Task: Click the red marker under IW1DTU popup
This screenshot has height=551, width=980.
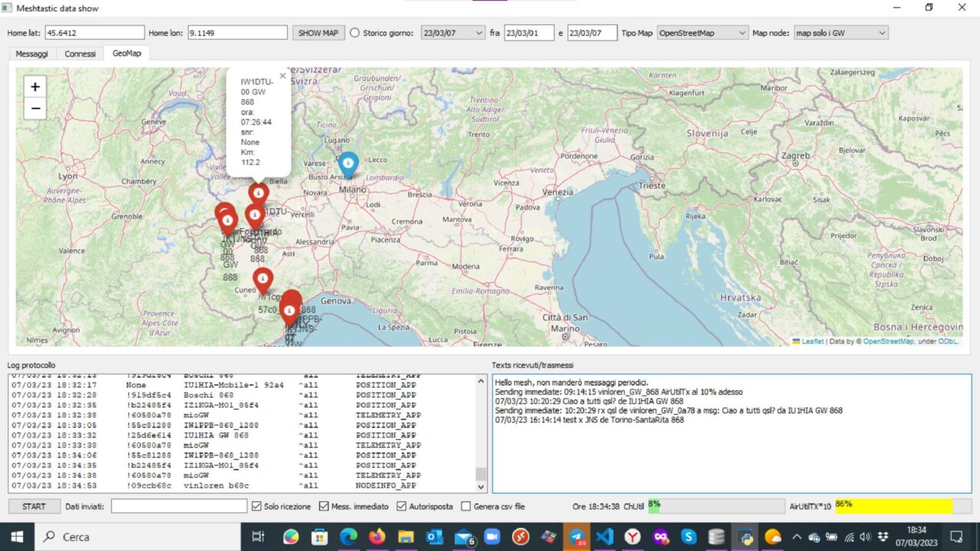Action: 259,192
